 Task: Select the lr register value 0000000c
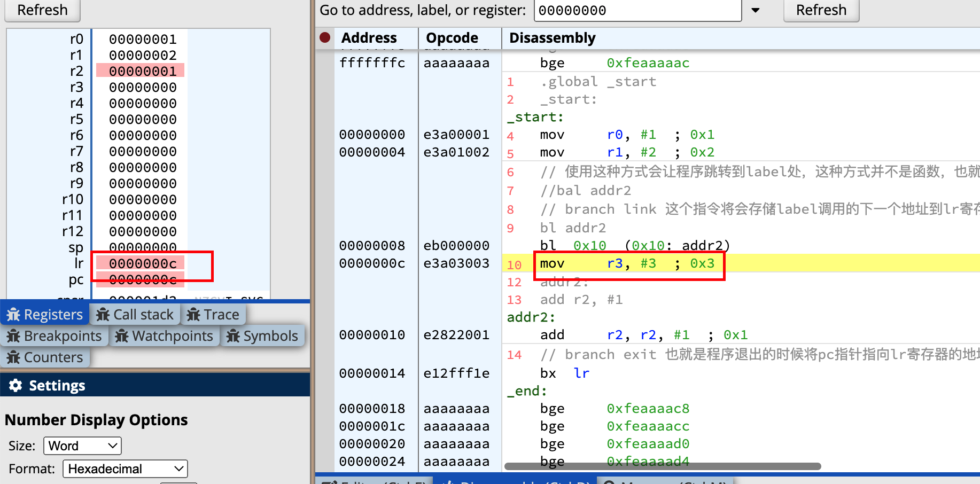[x=142, y=263]
